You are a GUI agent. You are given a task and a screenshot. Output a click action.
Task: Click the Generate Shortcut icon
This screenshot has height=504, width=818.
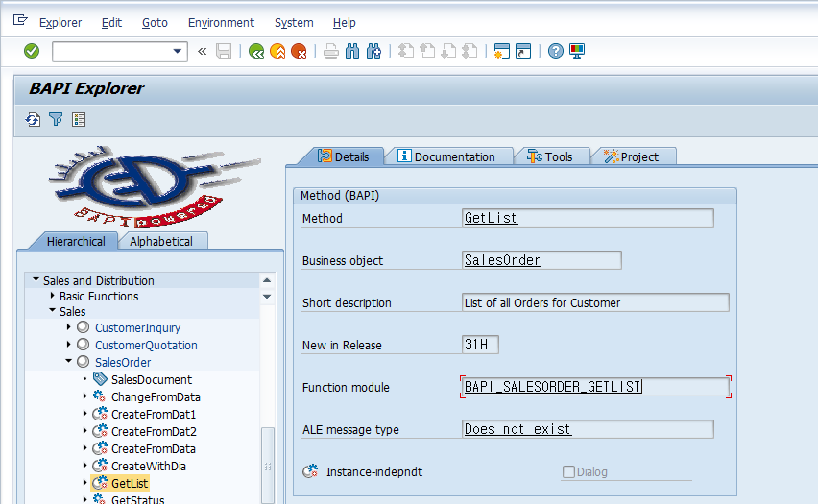pyautogui.click(x=522, y=51)
